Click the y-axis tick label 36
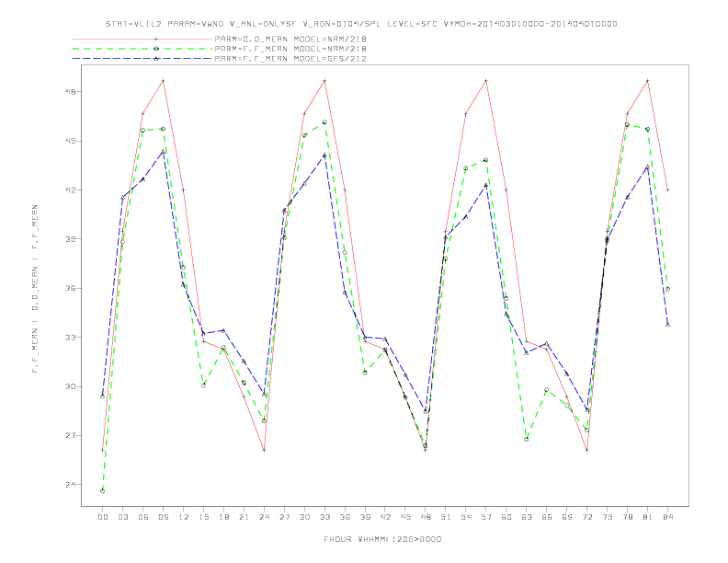This screenshot has height=563, width=728. [71, 288]
